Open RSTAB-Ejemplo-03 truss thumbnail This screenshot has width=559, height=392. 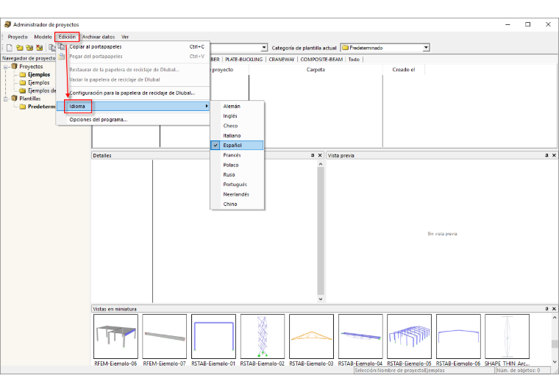pos(311,336)
